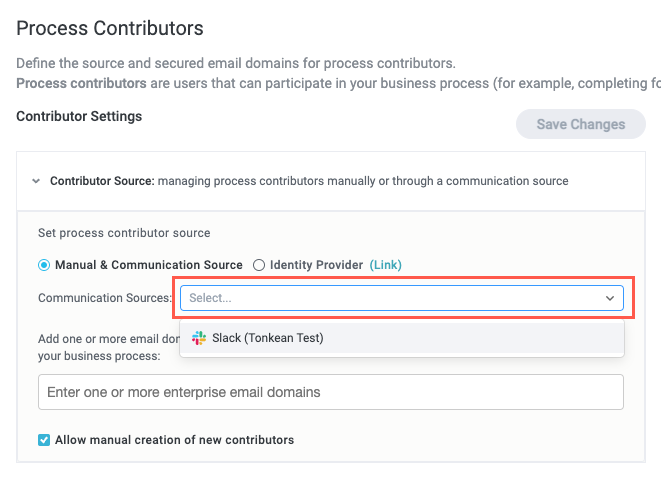Focus the enterprise email domains input field
Viewport: 661px width, 477px height.
330,392
